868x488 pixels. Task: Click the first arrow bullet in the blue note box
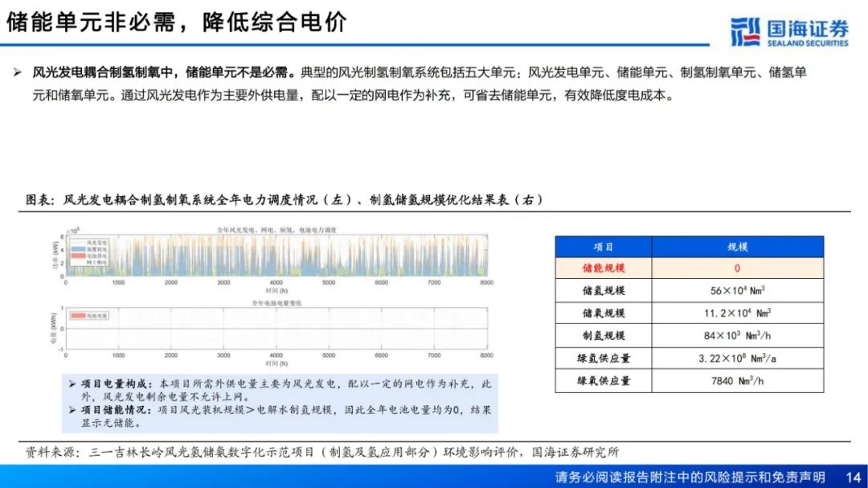tap(72, 384)
